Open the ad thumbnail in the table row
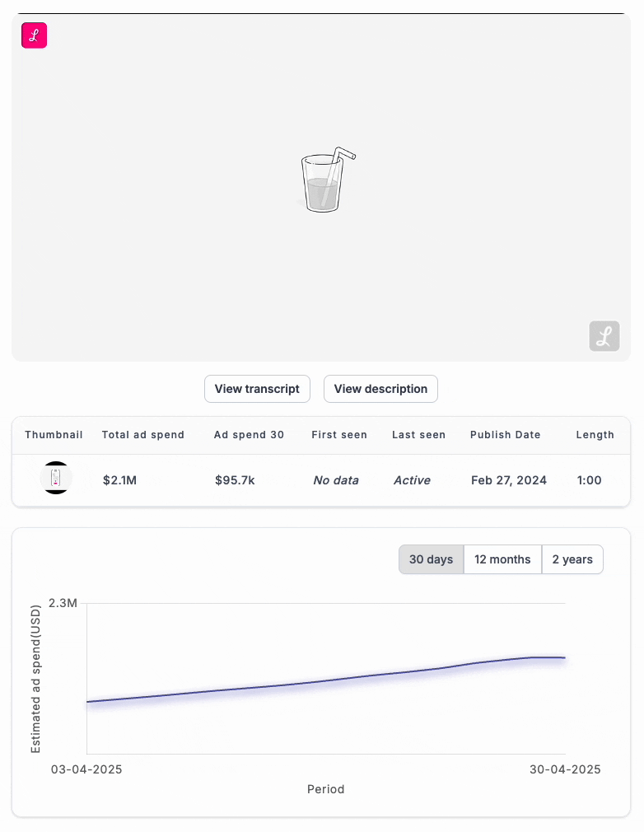This screenshot has height=832, width=644. pyautogui.click(x=56, y=479)
